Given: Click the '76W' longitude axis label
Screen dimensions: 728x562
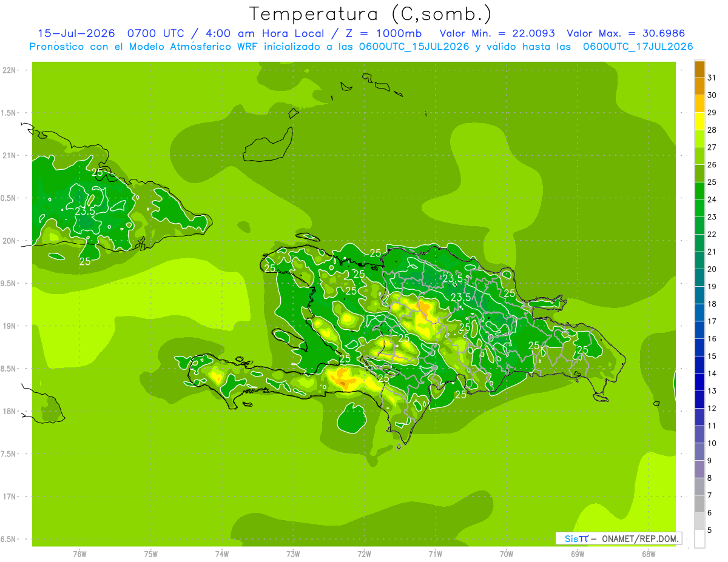Looking at the screenshot, I should (x=79, y=554).
